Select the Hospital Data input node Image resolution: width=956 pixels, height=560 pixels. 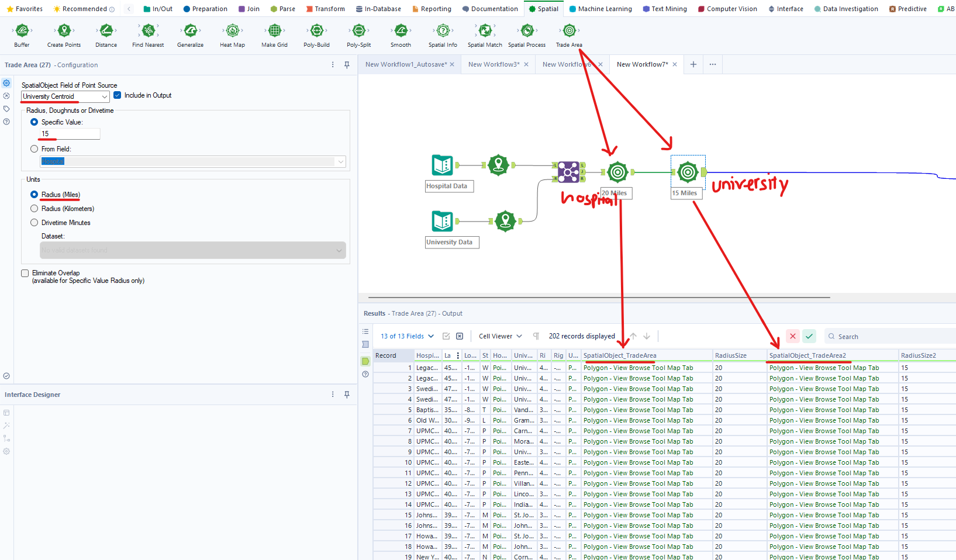click(x=443, y=165)
